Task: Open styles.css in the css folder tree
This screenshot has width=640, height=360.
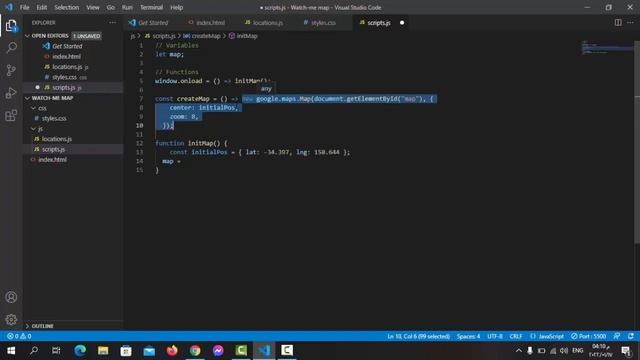Action: click(x=53, y=118)
